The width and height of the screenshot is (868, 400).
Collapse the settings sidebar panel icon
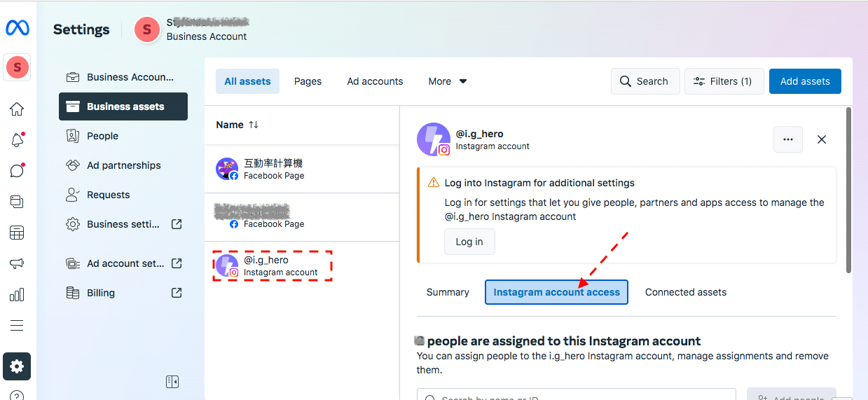point(172,381)
